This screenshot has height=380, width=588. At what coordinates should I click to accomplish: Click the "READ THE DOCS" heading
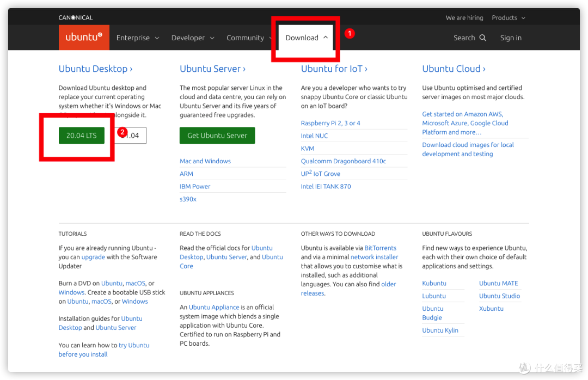coord(200,234)
